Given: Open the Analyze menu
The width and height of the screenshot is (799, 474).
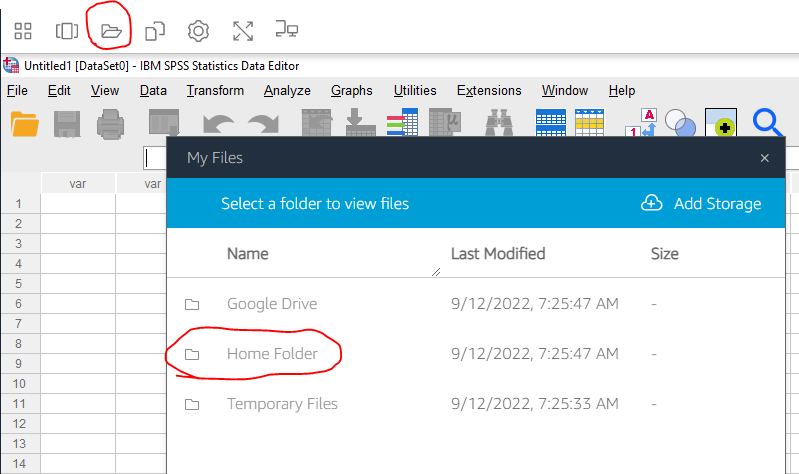Looking at the screenshot, I should click(x=287, y=91).
